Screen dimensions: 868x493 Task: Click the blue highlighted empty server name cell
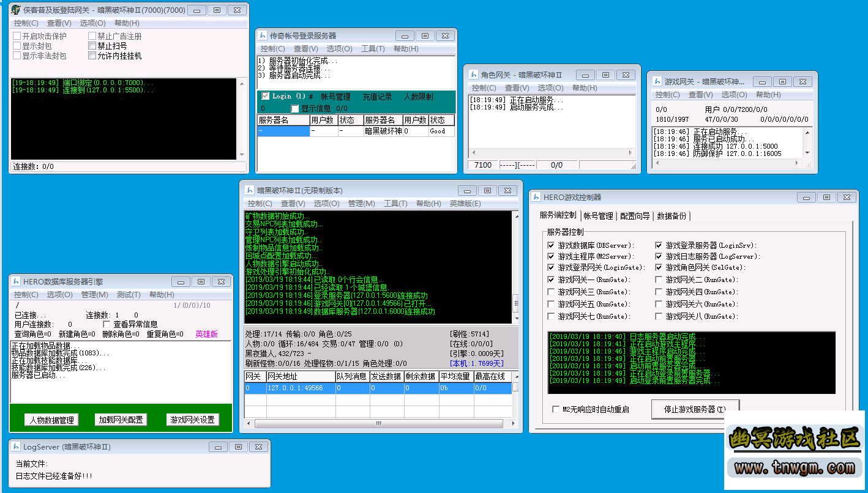click(283, 131)
